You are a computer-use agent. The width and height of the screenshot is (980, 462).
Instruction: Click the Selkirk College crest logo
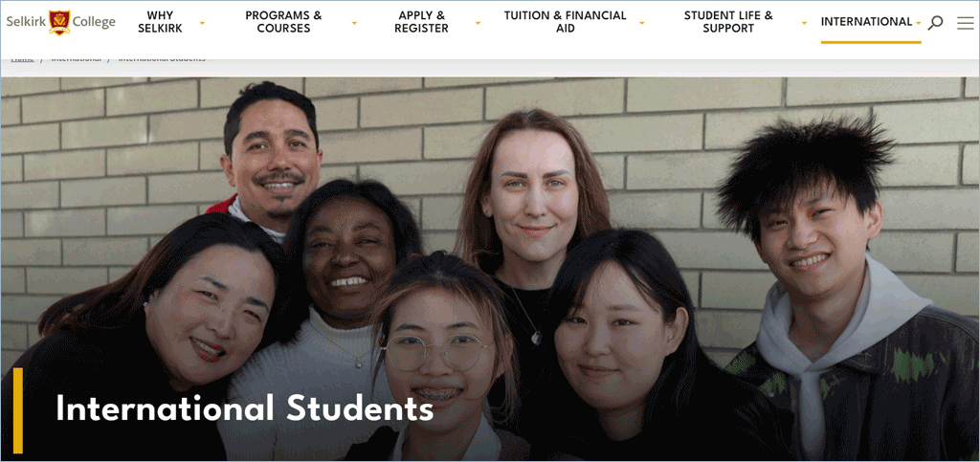pyautogui.click(x=59, y=22)
